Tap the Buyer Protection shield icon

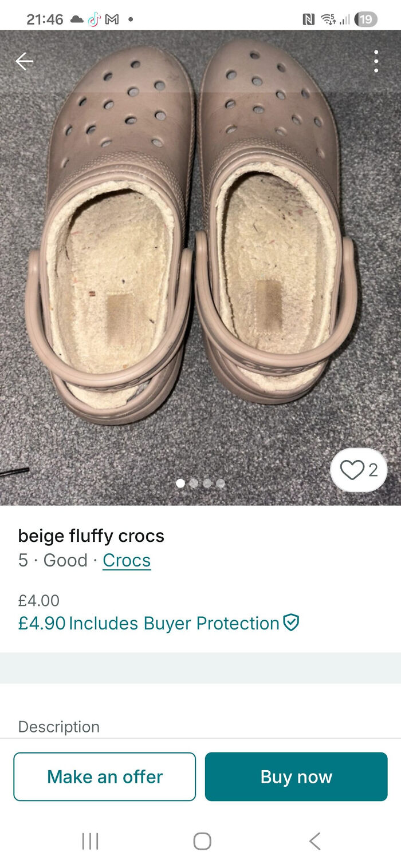coord(292,623)
